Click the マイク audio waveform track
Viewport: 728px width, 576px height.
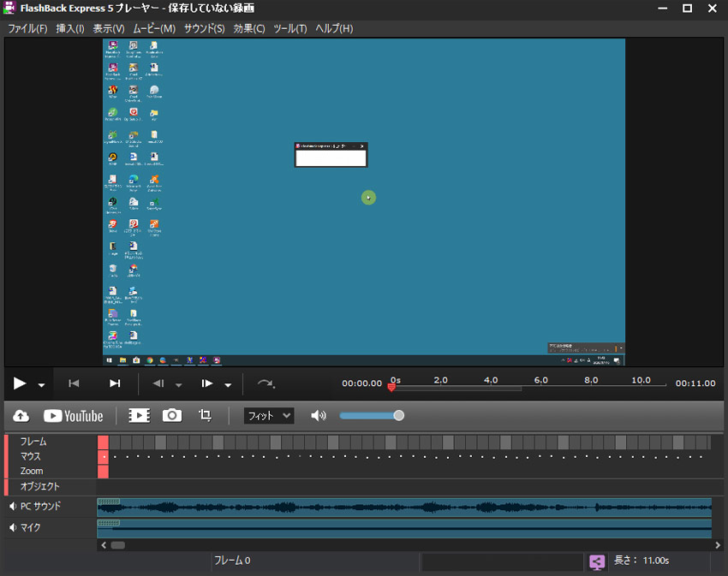click(404, 529)
